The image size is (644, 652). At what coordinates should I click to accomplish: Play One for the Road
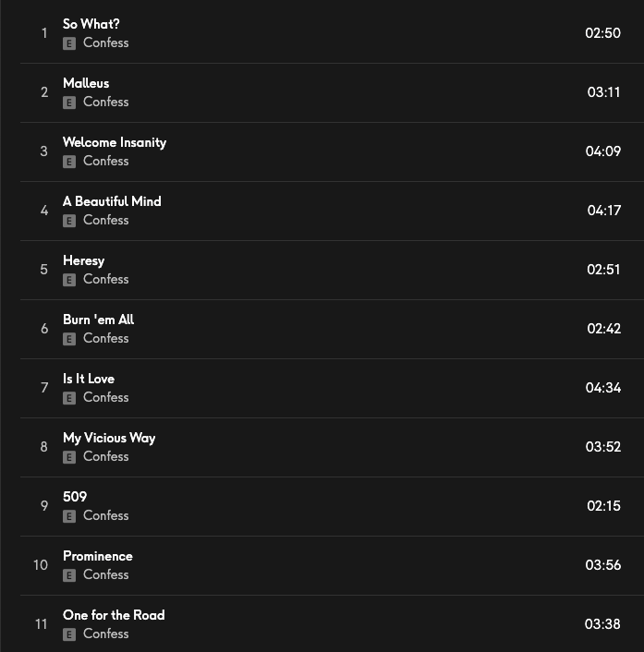(x=114, y=615)
